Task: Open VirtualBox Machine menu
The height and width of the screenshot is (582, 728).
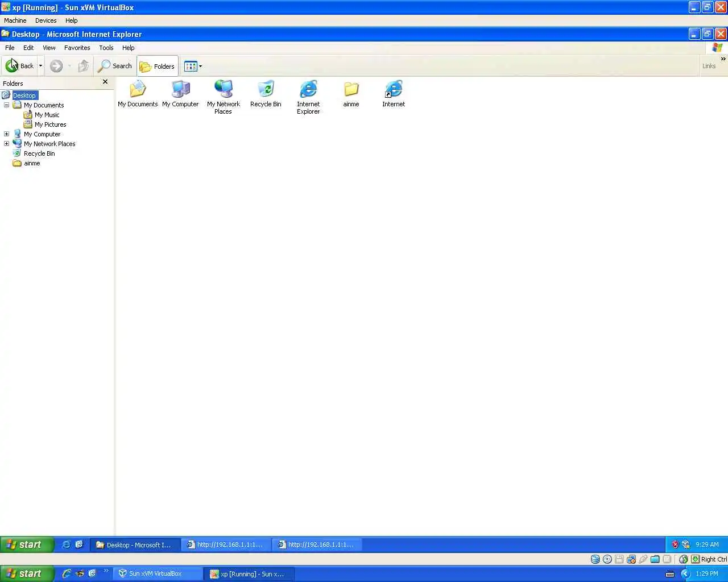Action: click(15, 20)
